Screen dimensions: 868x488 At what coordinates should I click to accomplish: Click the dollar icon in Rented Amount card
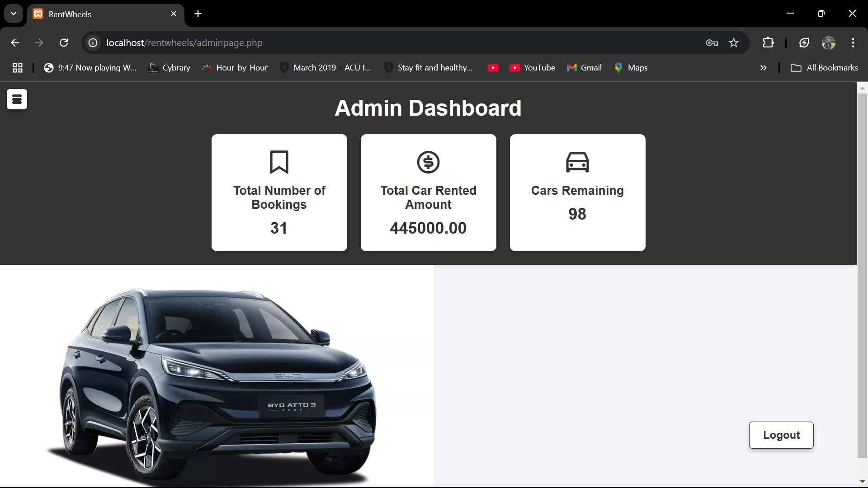pos(428,162)
